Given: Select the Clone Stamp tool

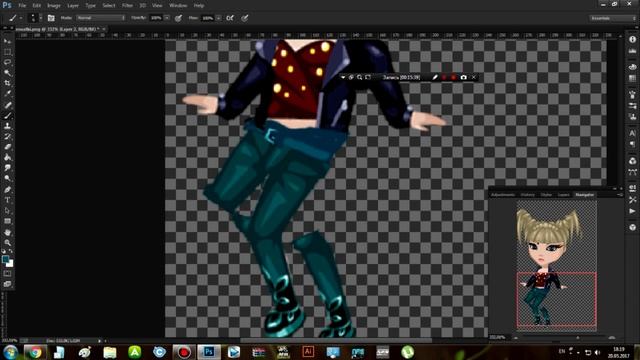Looking at the screenshot, I should pyautogui.click(x=7, y=126).
